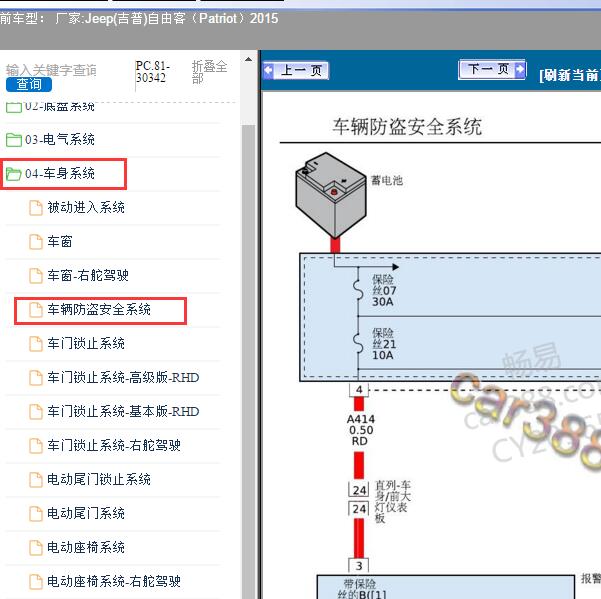Click the right arrow icon on 下一页

pos(520,69)
